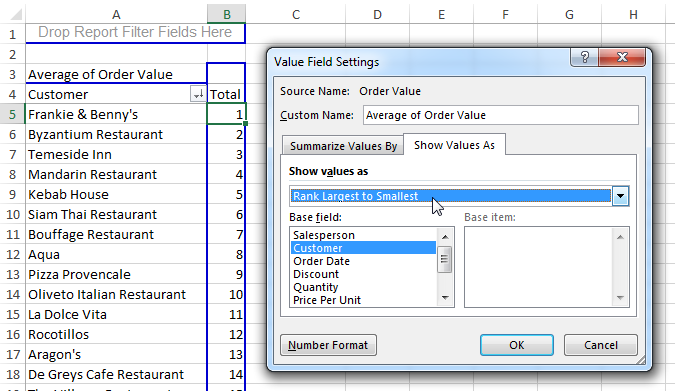Switch to the Summarize Values By tab
675x391 pixels.
[x=343, y=146]
